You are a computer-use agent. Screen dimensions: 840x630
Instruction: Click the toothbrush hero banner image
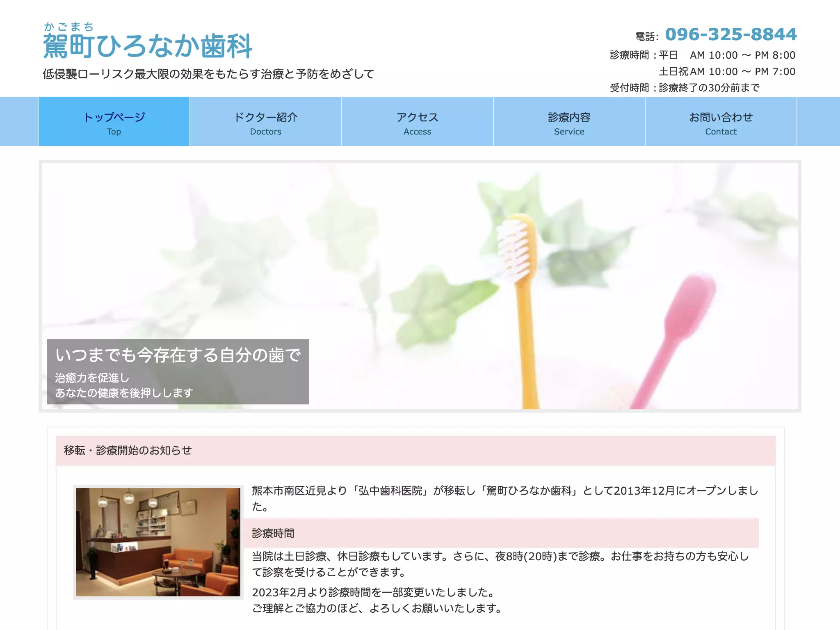click(x=420, y=286)
